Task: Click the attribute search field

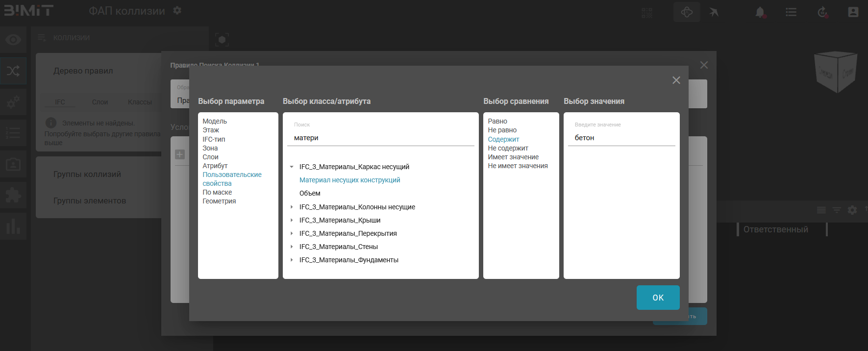Action: [x=380, y=138]
